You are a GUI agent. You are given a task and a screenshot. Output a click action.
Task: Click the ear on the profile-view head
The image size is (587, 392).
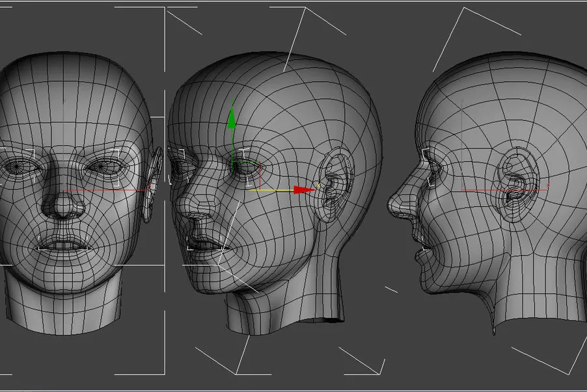pyautogui.click(x=518, y=185)
